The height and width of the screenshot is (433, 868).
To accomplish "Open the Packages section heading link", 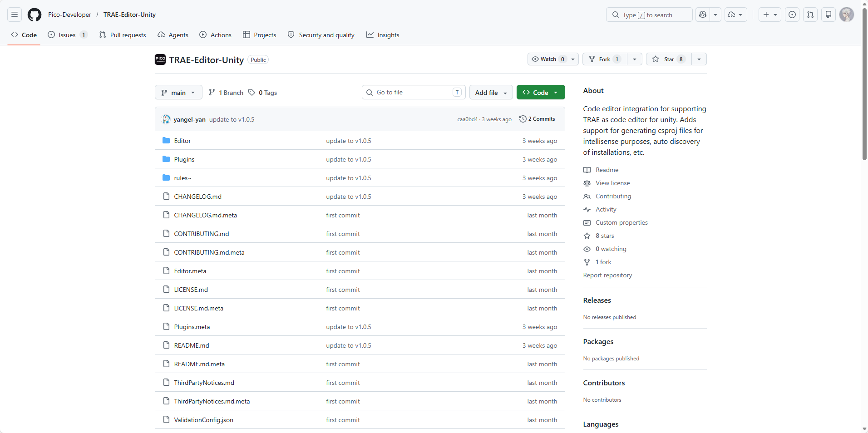I will tap(598, 342).
